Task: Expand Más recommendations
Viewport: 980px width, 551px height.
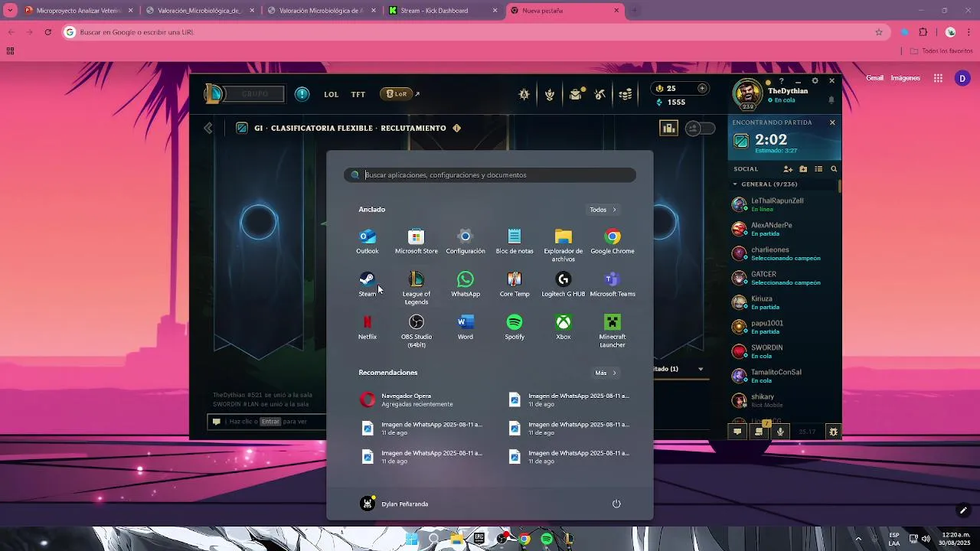Action: click(x=606, y=373)
